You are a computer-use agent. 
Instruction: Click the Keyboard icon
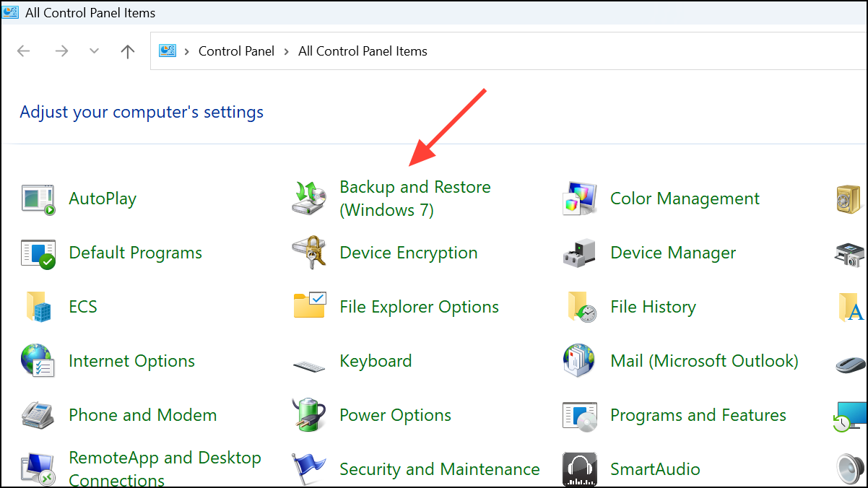tap(309, 363)
